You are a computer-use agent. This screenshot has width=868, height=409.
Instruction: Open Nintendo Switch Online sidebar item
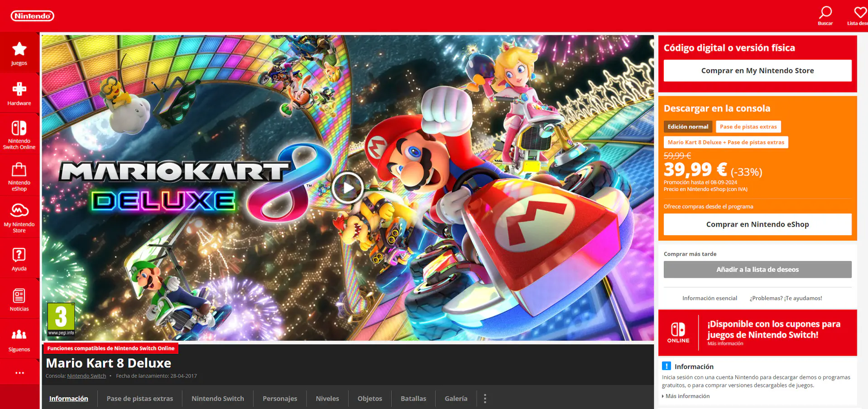pyautogui.click(x=19, y=134)
